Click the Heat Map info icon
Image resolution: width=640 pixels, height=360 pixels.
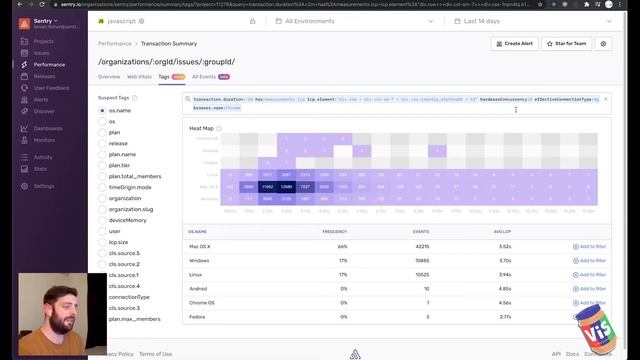[x=219, y=128]
